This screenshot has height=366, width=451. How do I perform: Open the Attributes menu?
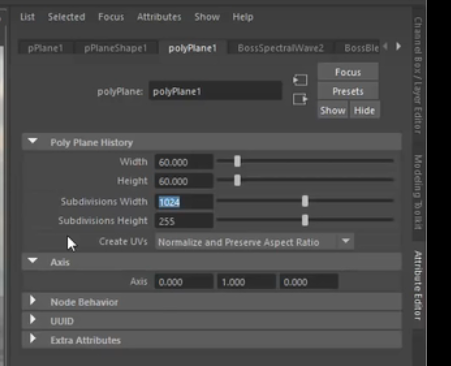pos(159,17)
